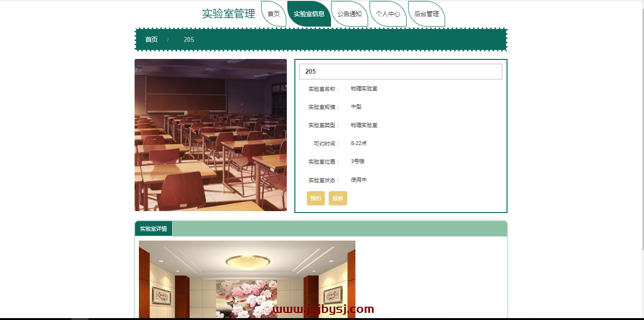Click the 实验室位置 label
Image resolution: width=644 pixels, height=320 pixels.
pos(324,162)
